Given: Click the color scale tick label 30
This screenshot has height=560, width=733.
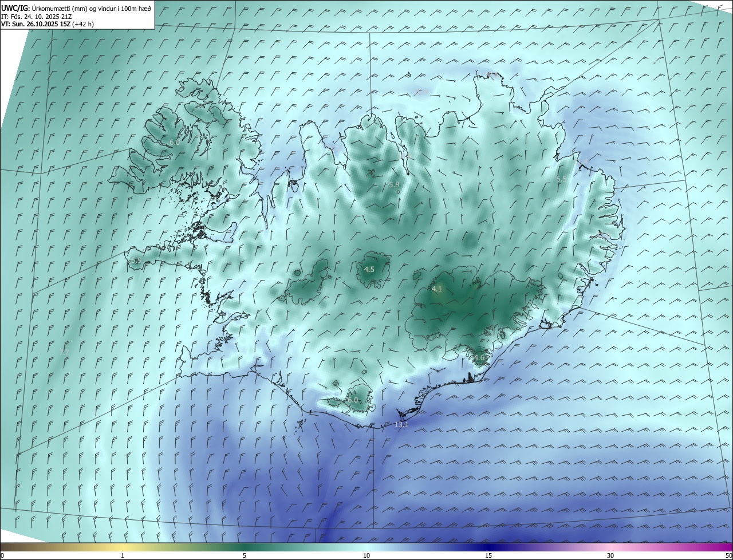Looking at the screenshot, I should (610, 555).
